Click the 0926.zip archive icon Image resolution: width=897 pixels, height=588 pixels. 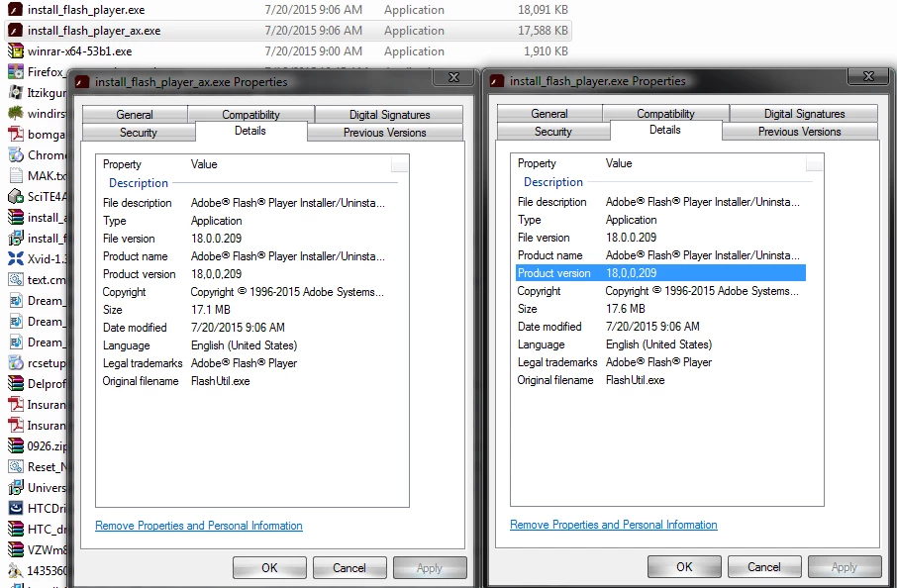[16, 446]
